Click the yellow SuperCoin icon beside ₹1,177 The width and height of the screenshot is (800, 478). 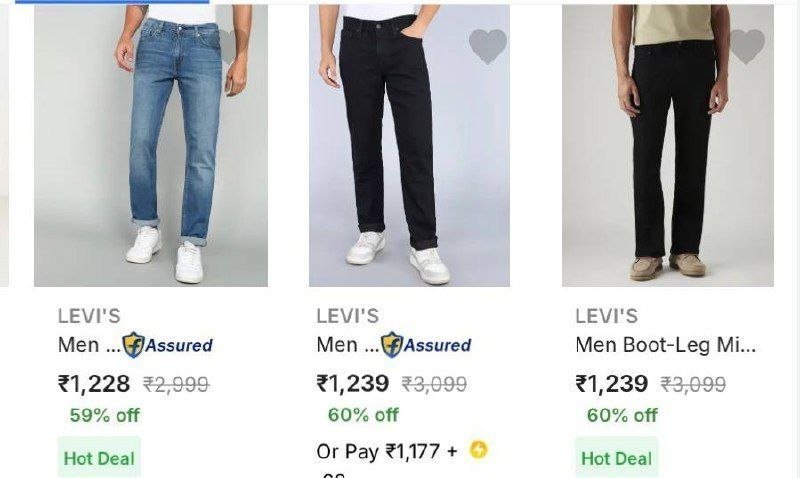click(479, 450)
